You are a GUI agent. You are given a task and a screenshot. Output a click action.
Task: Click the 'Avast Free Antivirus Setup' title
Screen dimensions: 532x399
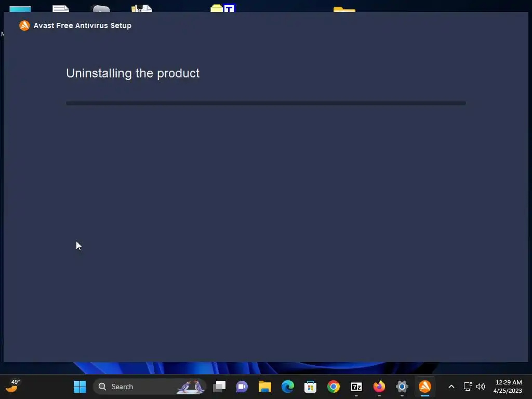tap(83, 25)
